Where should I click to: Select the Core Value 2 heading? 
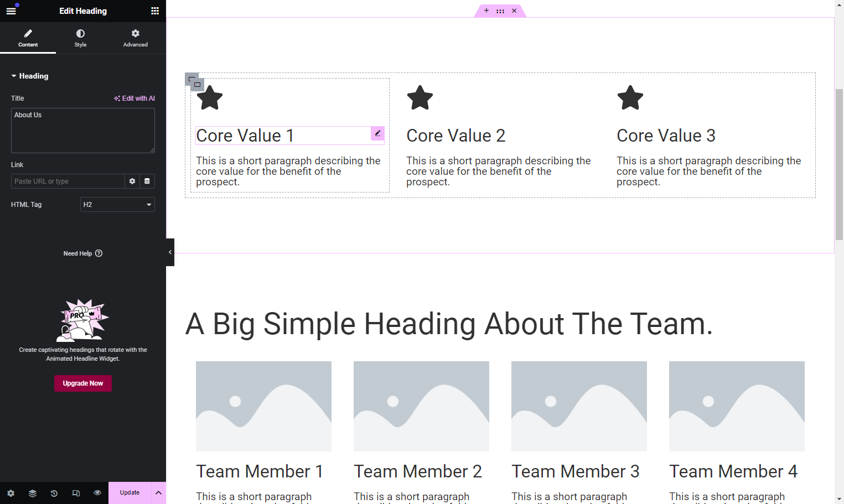pos(456,136)
